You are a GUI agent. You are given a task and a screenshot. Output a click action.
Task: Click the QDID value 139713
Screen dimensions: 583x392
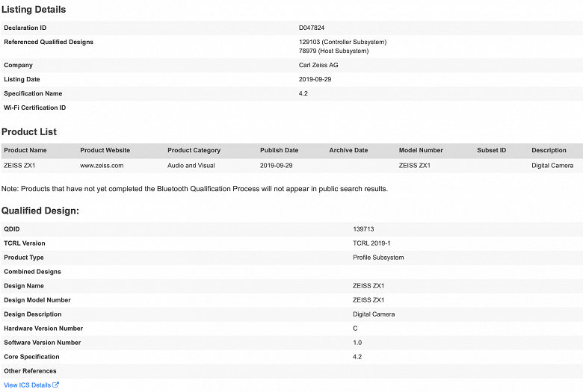click(x=363, y=229)
